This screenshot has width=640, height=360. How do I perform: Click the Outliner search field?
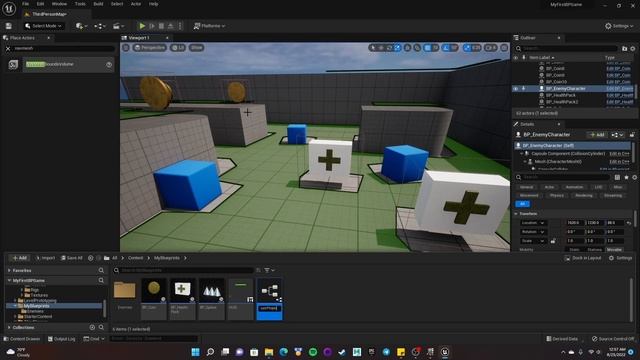tap(567, 49)
